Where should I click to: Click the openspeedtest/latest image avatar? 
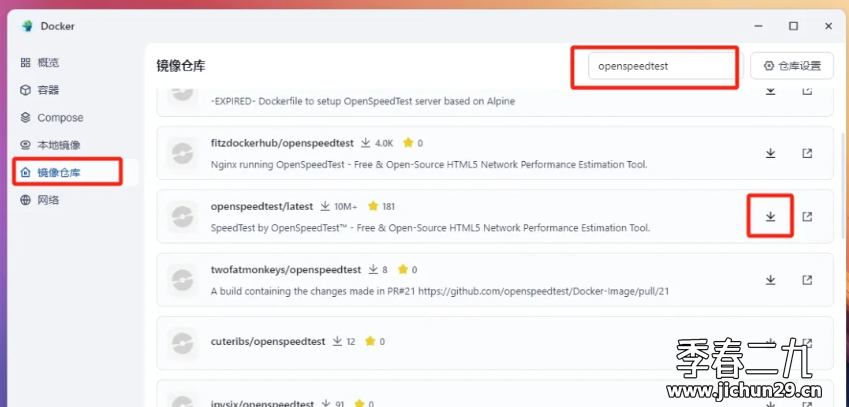(x=181, y=216)
